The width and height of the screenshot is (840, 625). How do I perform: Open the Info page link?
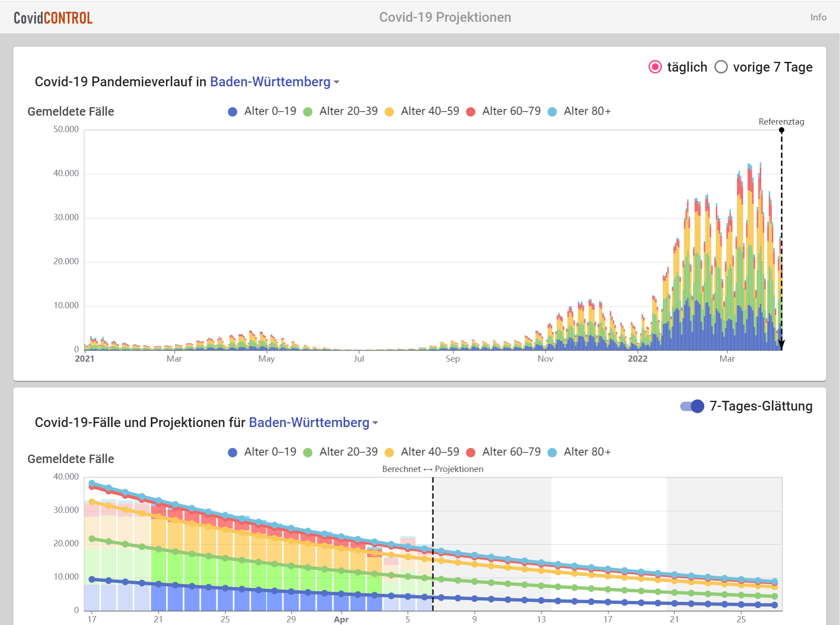tap(818, 17)
